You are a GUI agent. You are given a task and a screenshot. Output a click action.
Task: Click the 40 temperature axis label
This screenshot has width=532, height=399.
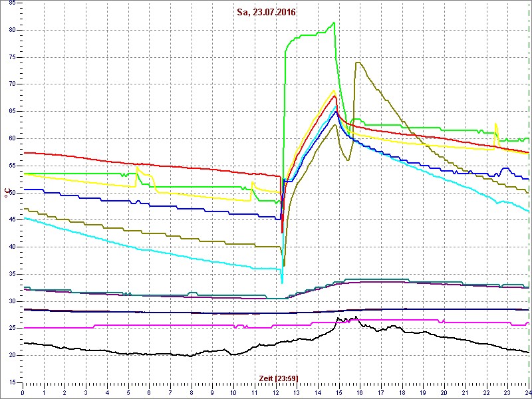coord(12,247)
